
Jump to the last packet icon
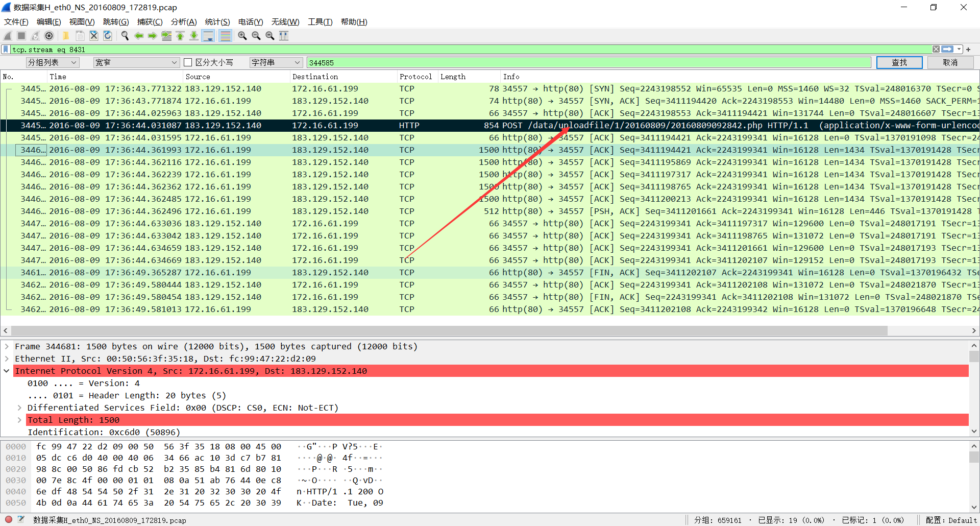194,36
